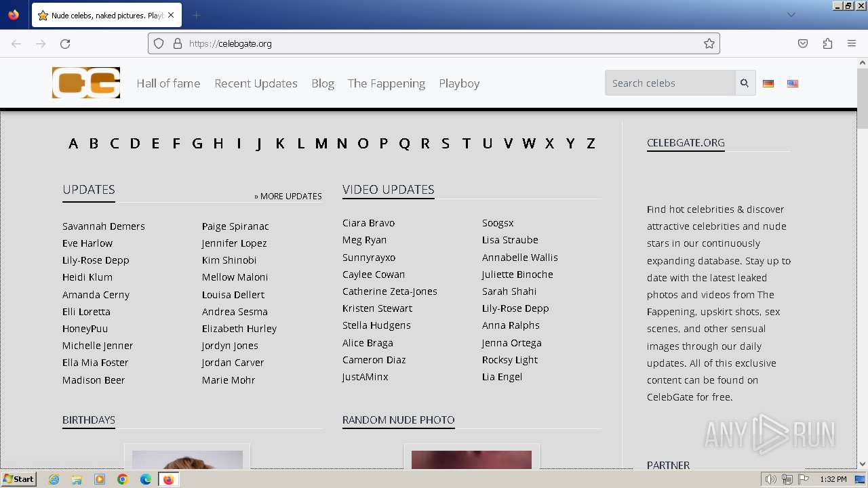868x488 pixels.
Task: Go to the Blog section
Action: [323, 83]
